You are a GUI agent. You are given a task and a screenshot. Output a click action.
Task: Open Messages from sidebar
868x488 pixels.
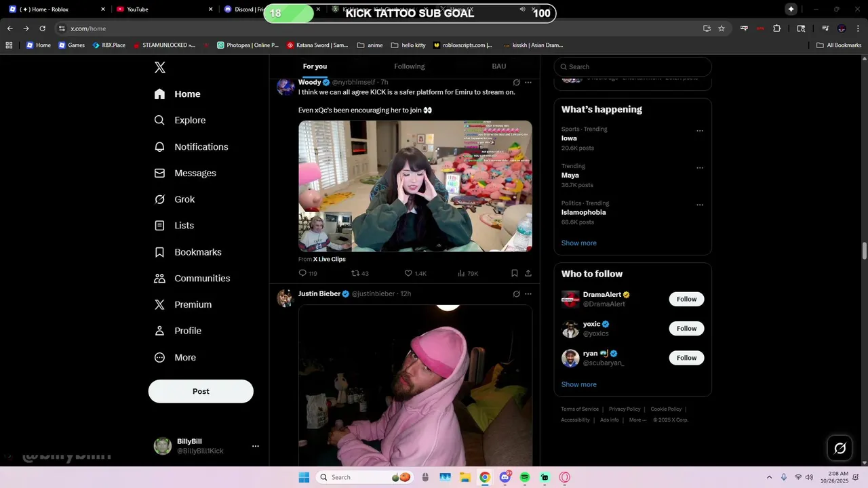185,173
